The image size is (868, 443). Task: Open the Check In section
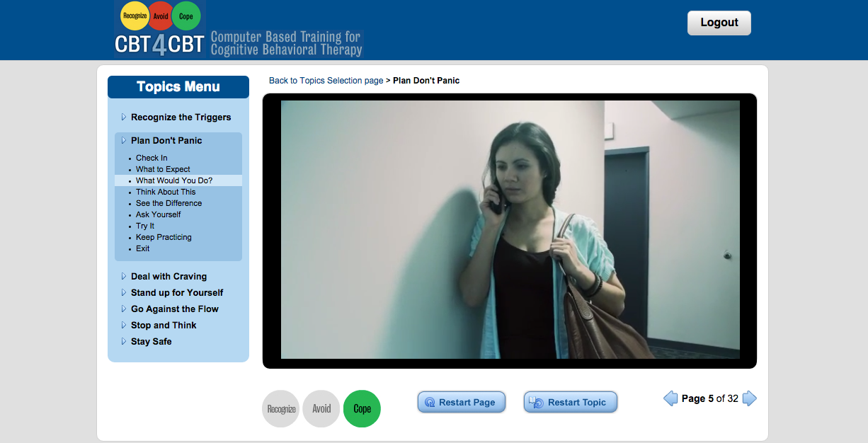152,158
